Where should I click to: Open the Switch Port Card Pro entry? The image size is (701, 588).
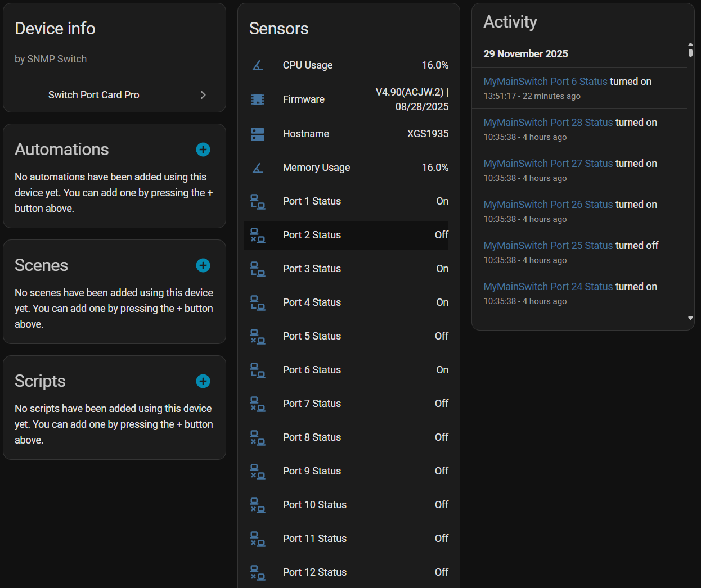pyautogui.click(x=94, y=95)
